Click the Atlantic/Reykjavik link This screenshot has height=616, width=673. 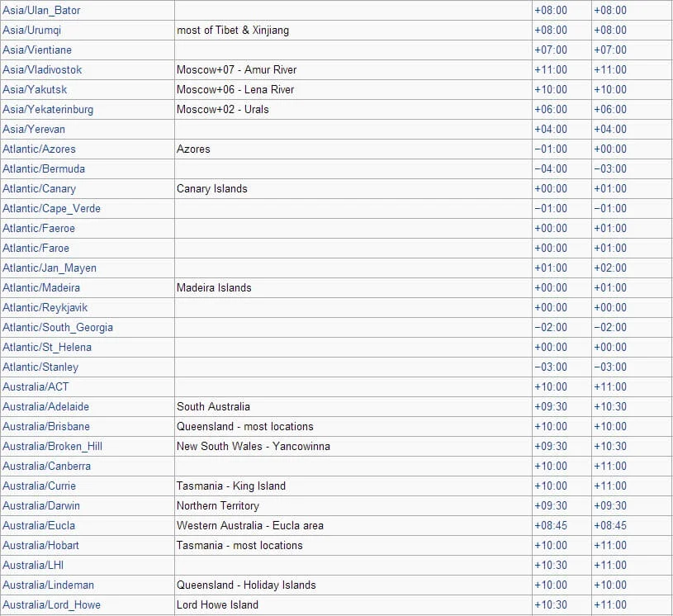click(45, 308)
